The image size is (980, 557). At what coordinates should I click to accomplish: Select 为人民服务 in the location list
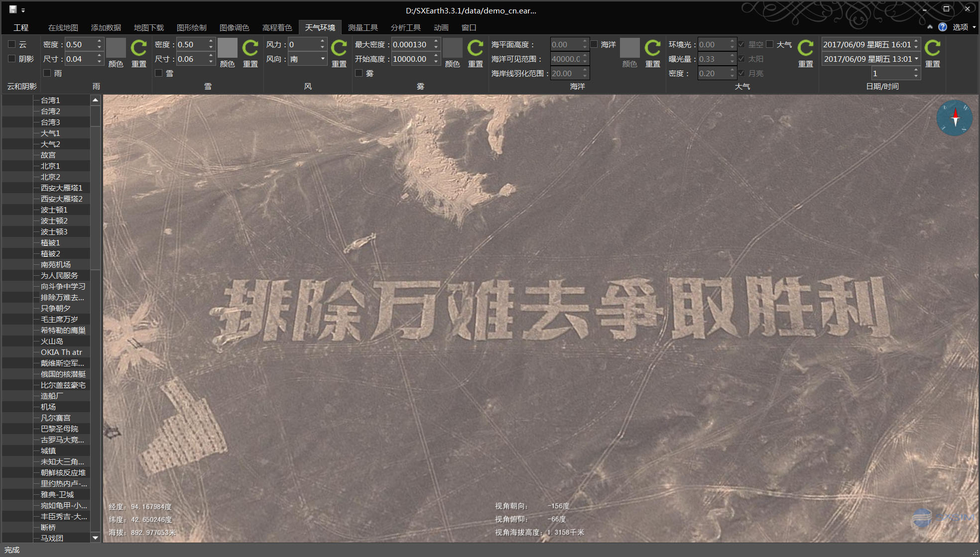pos(59,275)
